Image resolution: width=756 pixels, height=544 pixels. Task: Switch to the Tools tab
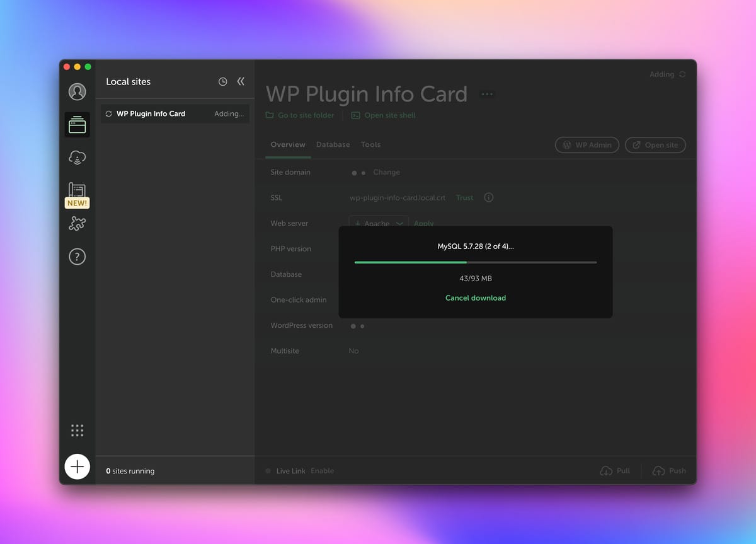pos(370,145)
